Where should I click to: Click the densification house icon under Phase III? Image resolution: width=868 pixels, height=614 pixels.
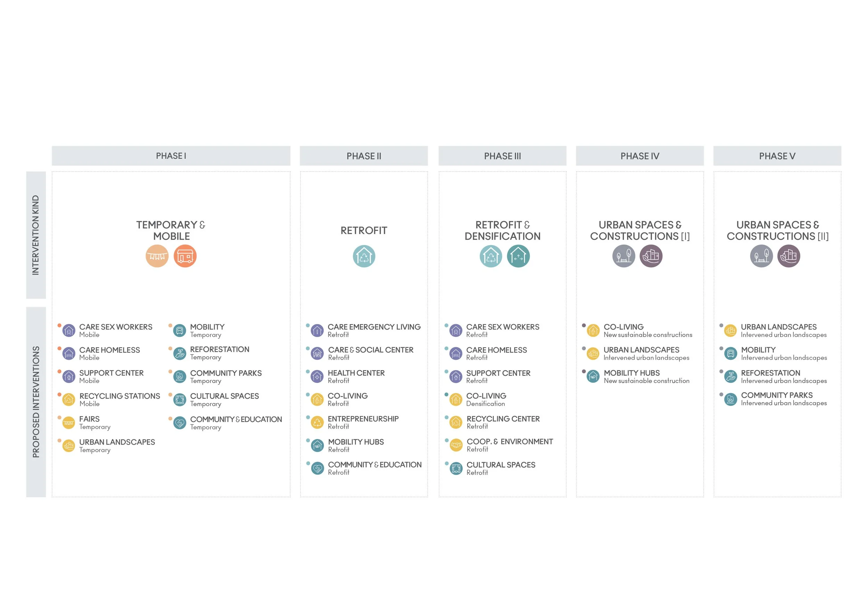(518, 256)
